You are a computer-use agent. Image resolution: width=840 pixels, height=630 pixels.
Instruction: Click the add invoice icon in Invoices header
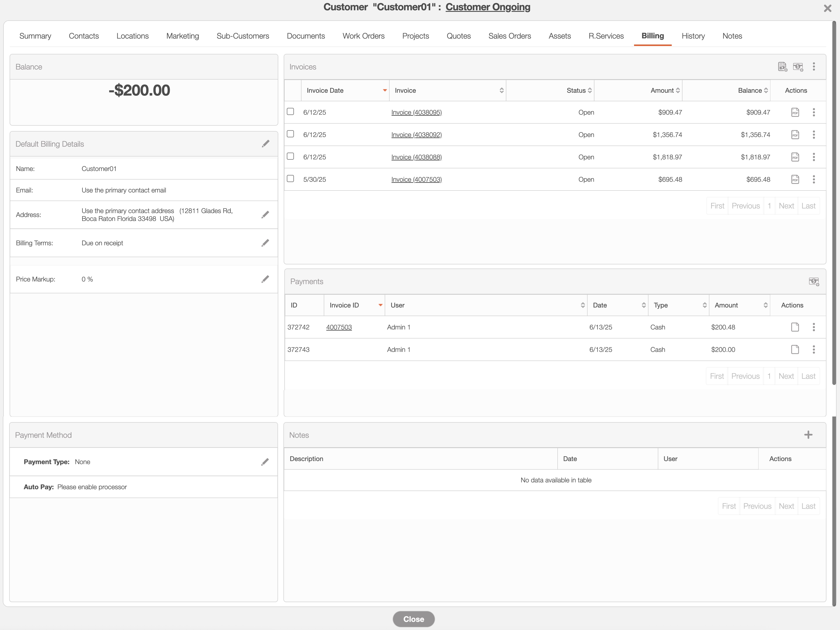coord(782,67)
